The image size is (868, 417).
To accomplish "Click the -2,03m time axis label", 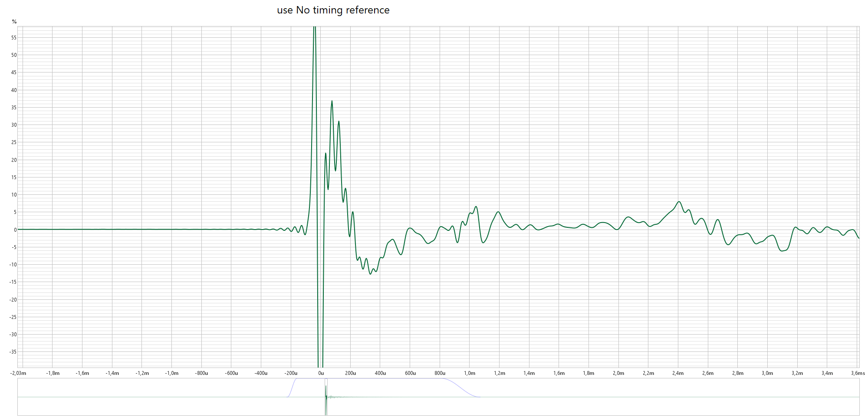I will pos(19,373).
